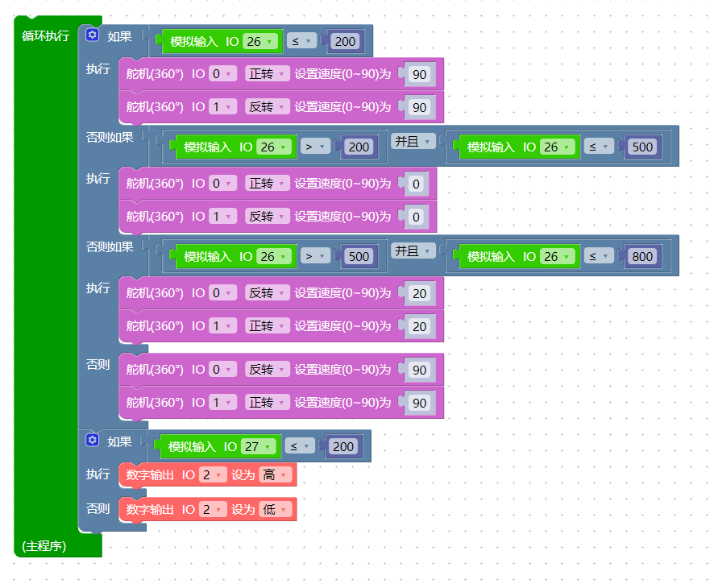Open the ≤ operator dropdown before value 800
The image size is (714, 588).
[x=599, y=257]
